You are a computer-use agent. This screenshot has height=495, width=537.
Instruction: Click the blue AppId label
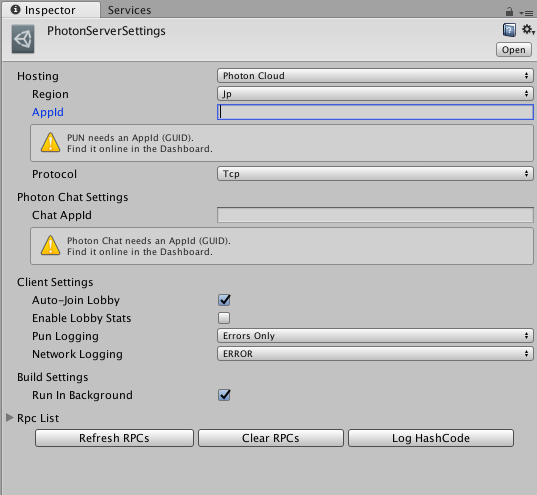[48, 112]
